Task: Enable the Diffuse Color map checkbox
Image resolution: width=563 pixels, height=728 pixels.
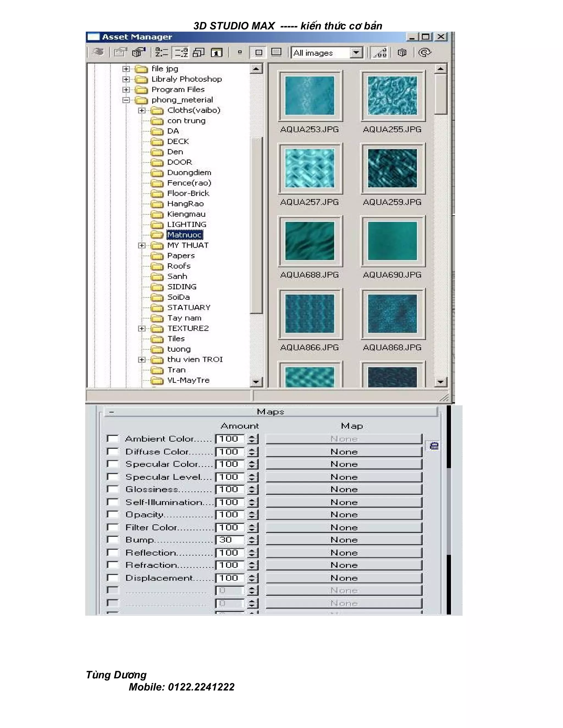Action: [x=113, y=451]
